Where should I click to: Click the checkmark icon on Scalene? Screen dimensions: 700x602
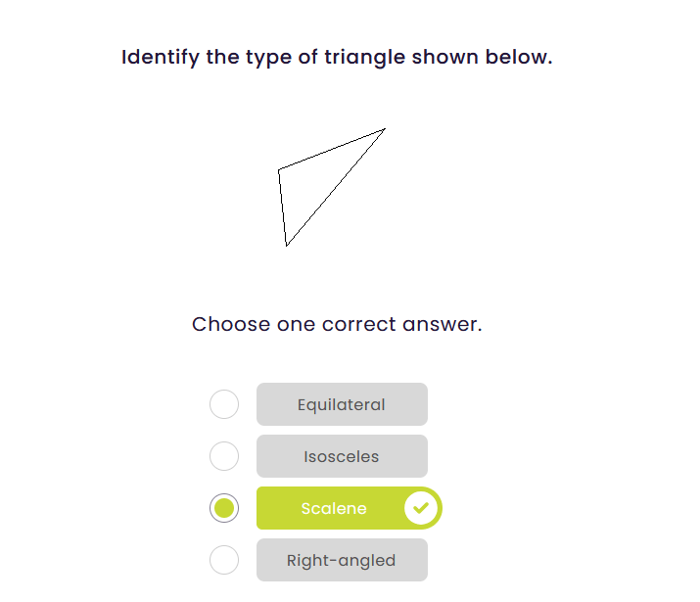tap(421, 508)
